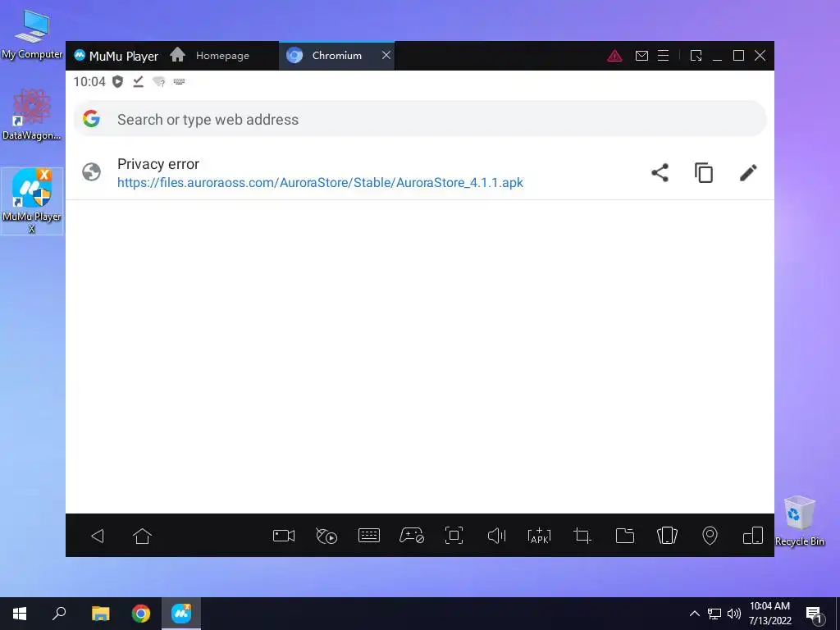Open the Recycle Bin on desktop
Image resolution: width=840 pixels, height=630 pixels.
799,521
